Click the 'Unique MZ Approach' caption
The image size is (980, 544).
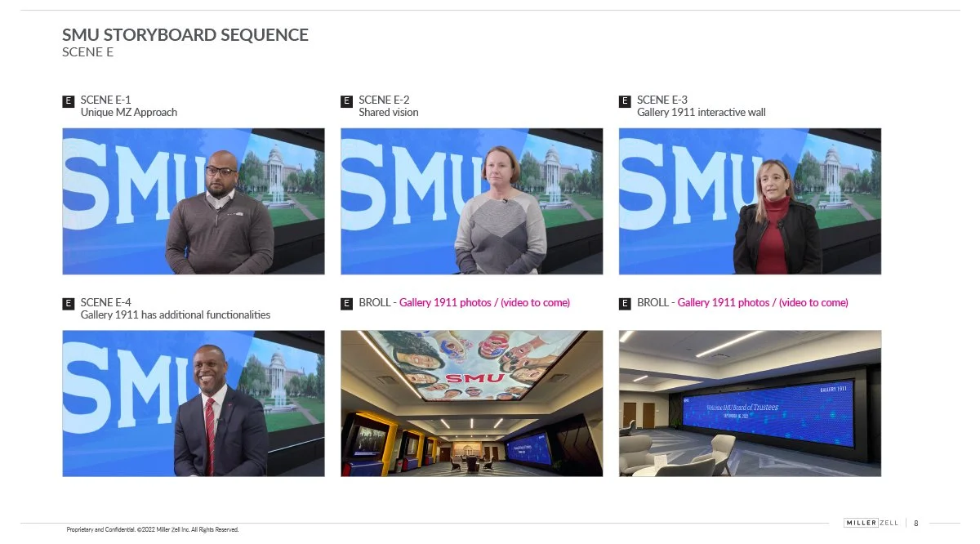tap(128, 113)
